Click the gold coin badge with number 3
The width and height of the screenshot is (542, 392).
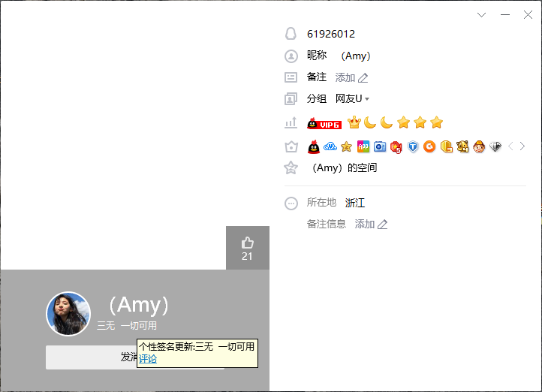tap(446, 147)
